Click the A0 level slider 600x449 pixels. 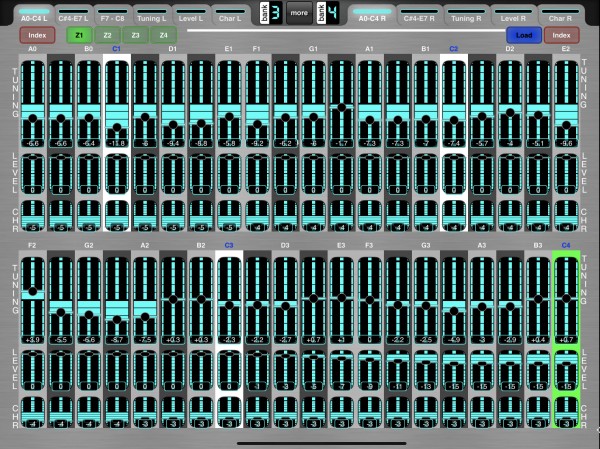pos(33,174)
